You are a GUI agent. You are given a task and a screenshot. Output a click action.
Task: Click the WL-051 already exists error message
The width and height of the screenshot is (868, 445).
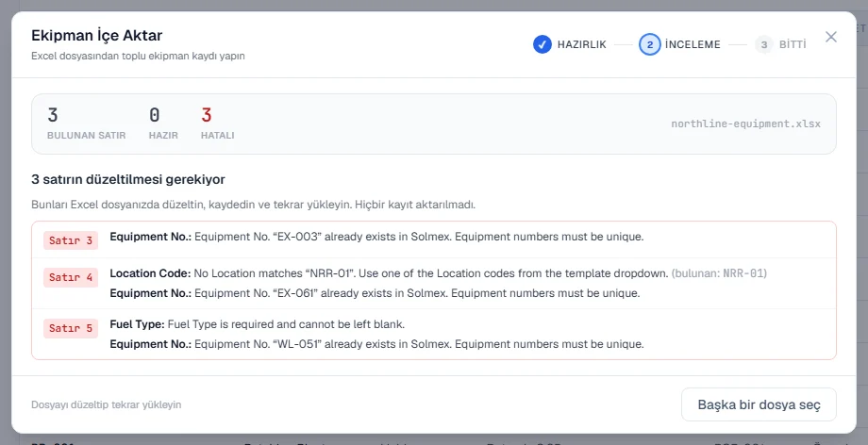376,344
